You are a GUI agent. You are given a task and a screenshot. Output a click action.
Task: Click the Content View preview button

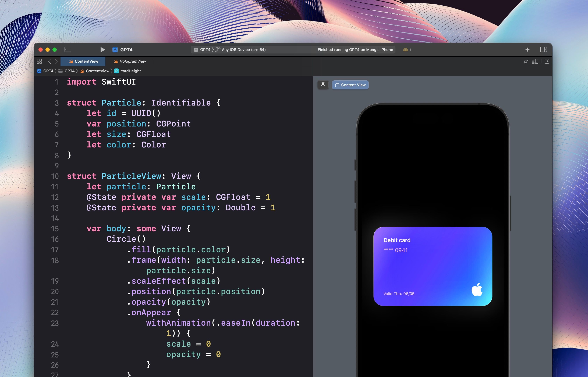point(350,85)
